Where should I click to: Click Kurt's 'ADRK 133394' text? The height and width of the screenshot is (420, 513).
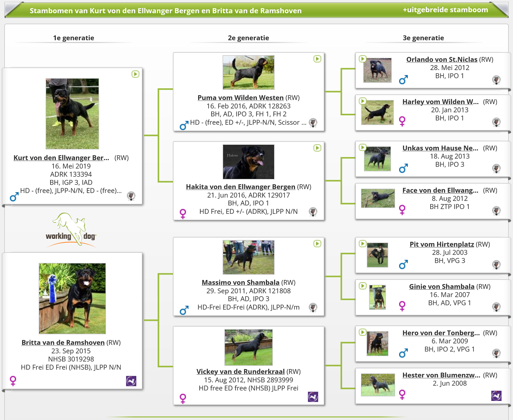coord(71,174)
